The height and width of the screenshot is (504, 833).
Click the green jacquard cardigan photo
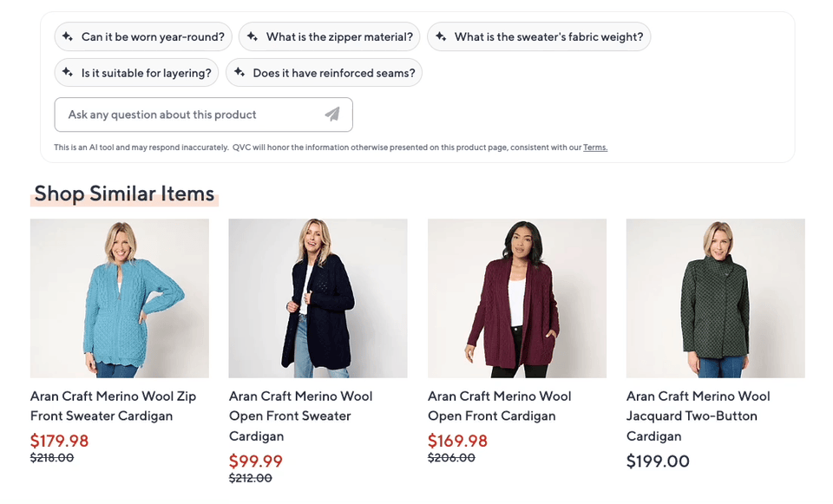(715, 298)
